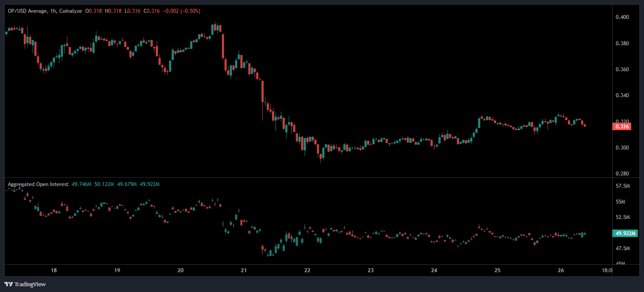Click the Aggregated Open Interest indicator label
The image size is (644, 292).
coord(38,184)
